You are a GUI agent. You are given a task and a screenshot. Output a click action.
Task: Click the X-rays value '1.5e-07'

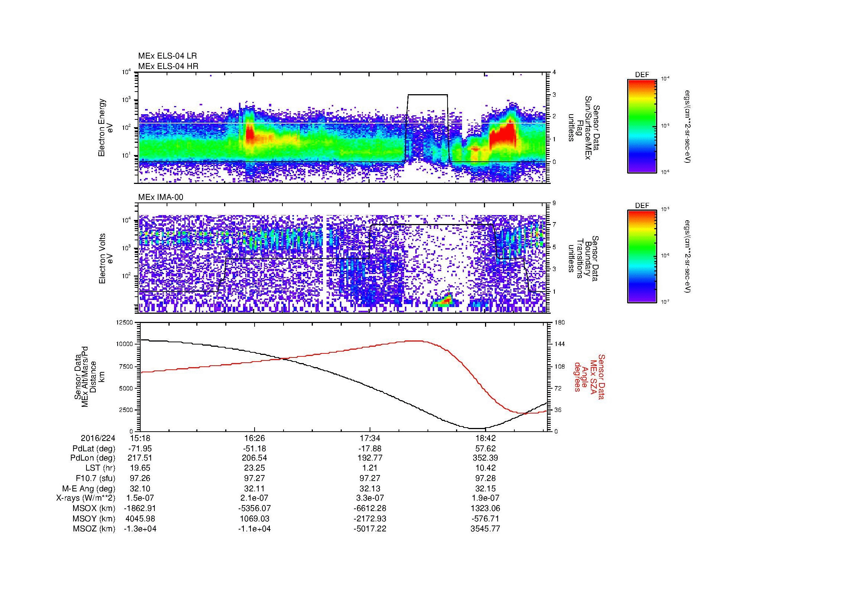[140, 498]
